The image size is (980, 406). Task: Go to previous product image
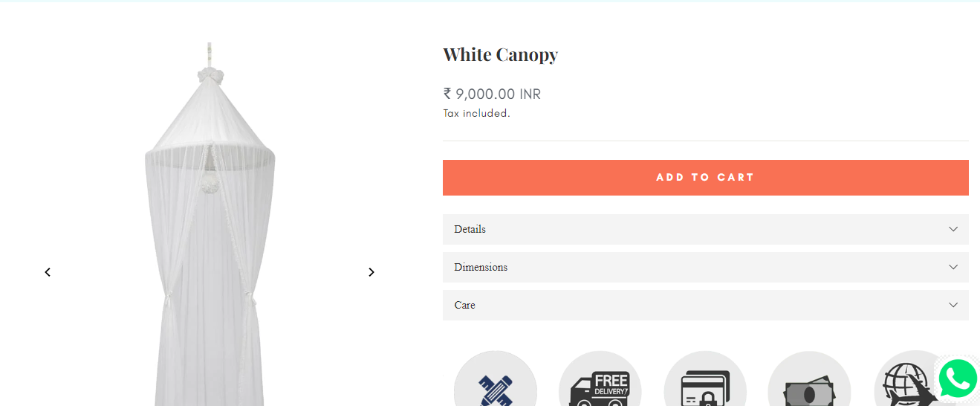[x=48, y=272]
